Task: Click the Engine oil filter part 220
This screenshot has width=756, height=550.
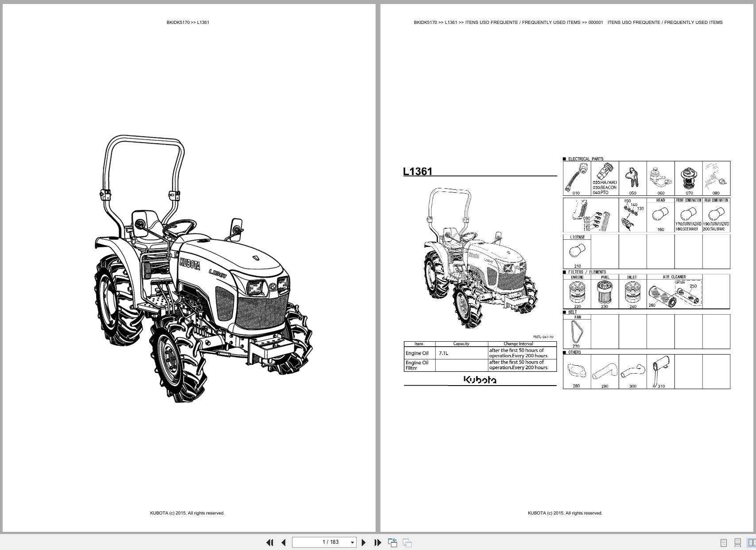Action: (x=577, y=292)
